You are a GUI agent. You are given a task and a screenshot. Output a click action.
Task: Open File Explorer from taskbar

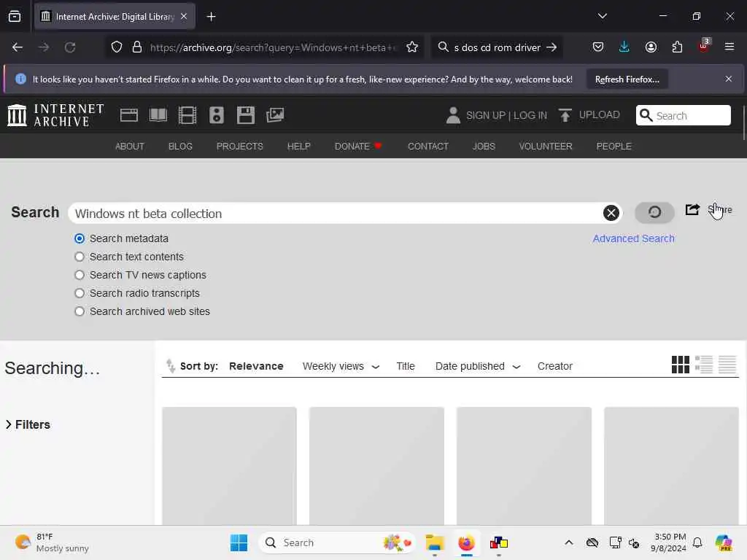435,542
